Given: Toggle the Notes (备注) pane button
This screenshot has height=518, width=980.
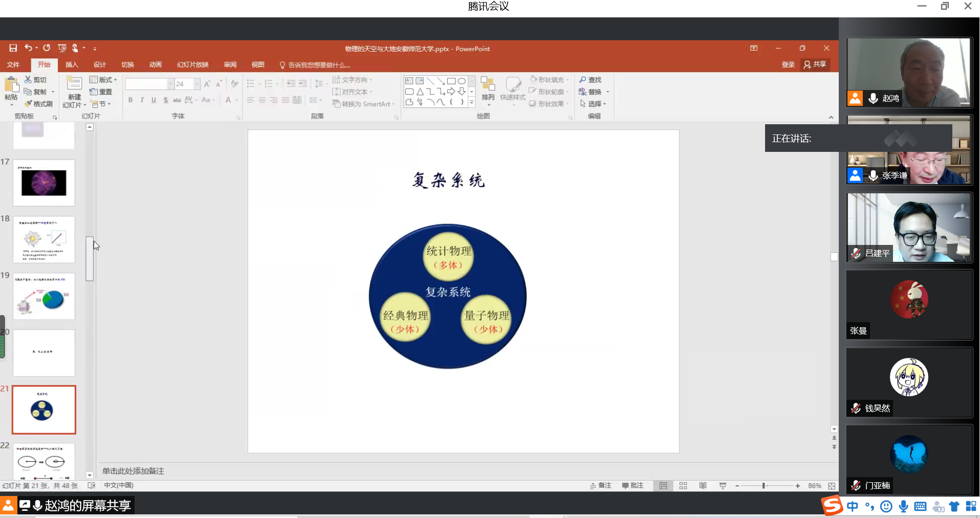Looking at the screenshot, I should tap(601, 486).
